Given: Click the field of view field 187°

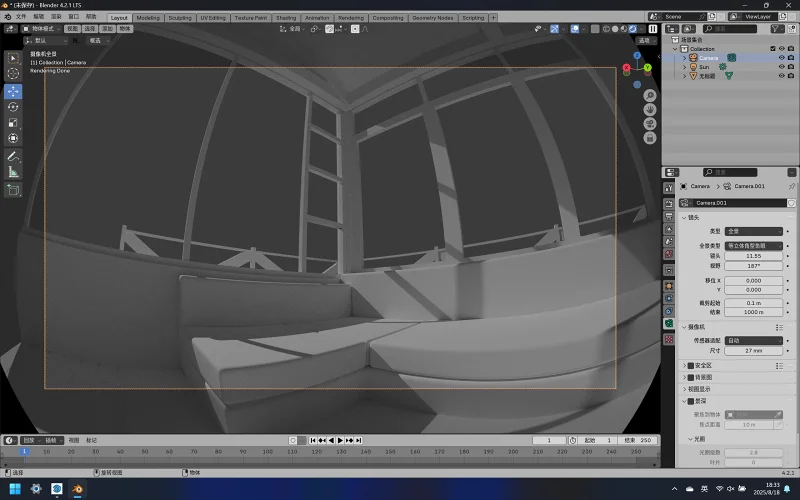Looking at the screenshot, I should [x=754, y=266].
